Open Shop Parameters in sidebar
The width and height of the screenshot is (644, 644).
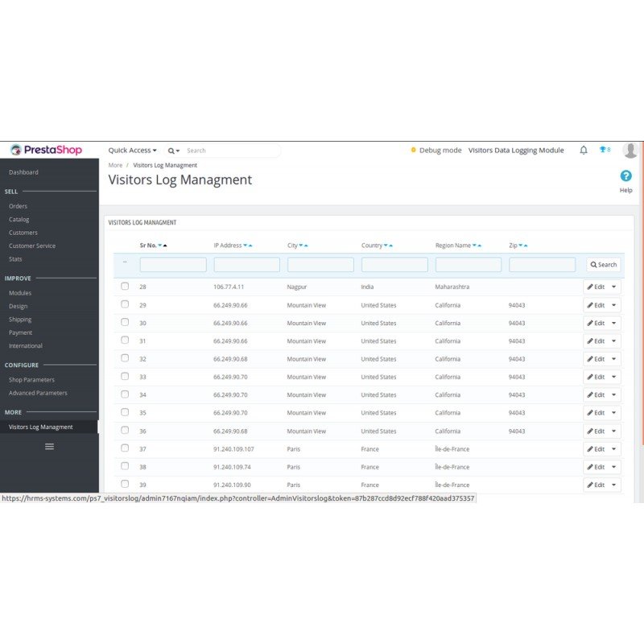point(31,380)
